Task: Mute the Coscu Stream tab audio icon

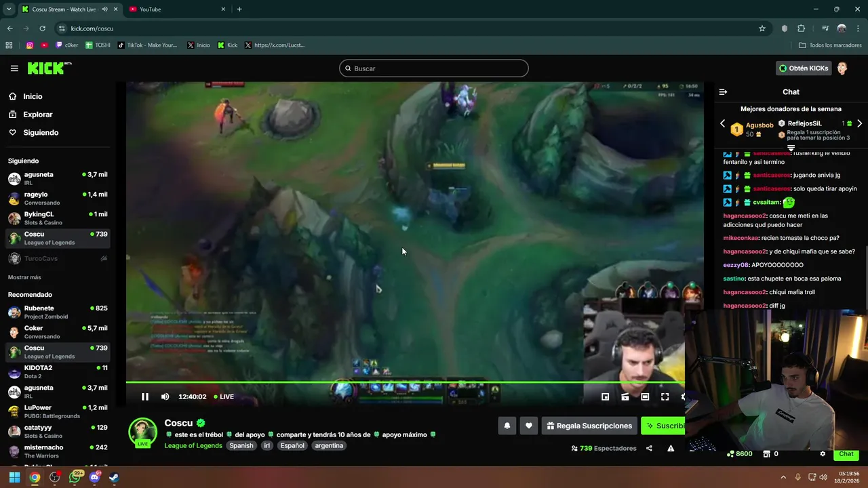Action: 104,9
